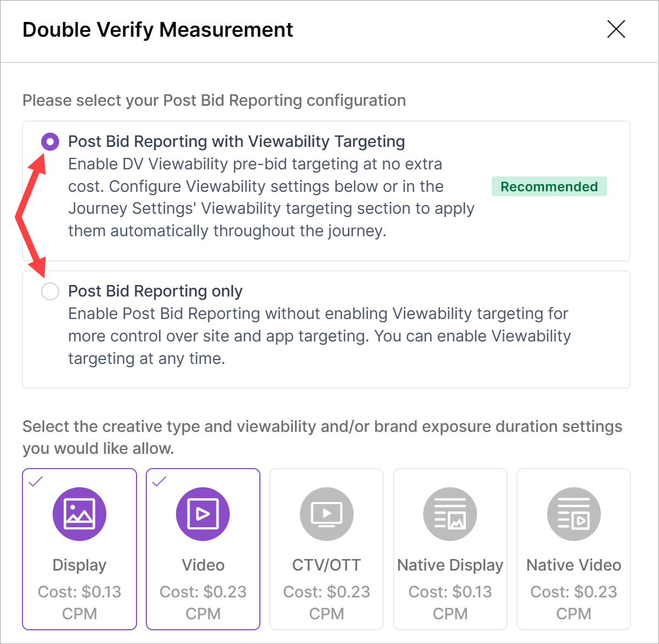Click the purple Display image icon

(x=79, y=514)
